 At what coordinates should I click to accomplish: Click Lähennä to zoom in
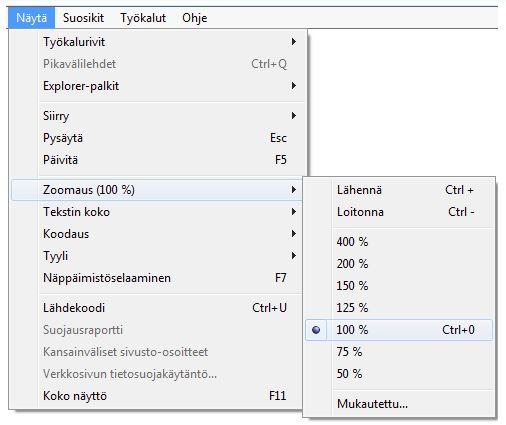tap(399, 190)
